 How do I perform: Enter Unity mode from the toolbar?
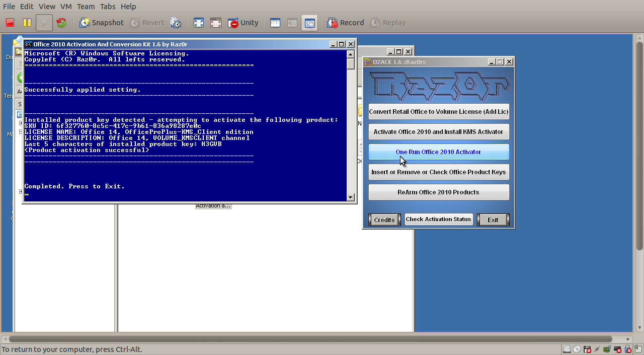pos(243,23)
